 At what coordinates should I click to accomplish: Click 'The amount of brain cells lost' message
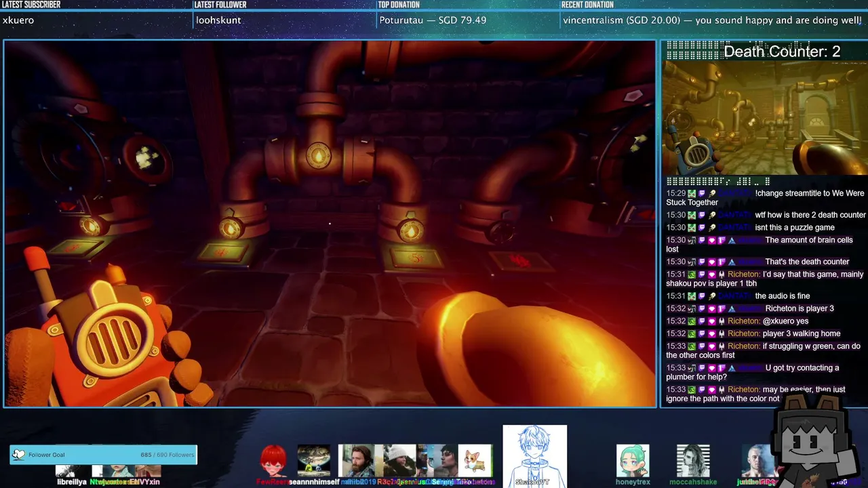[x=759, y=245]
